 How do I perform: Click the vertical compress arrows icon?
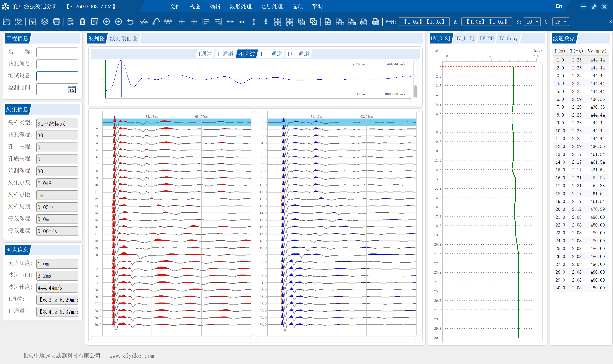[x=266, y=22]
